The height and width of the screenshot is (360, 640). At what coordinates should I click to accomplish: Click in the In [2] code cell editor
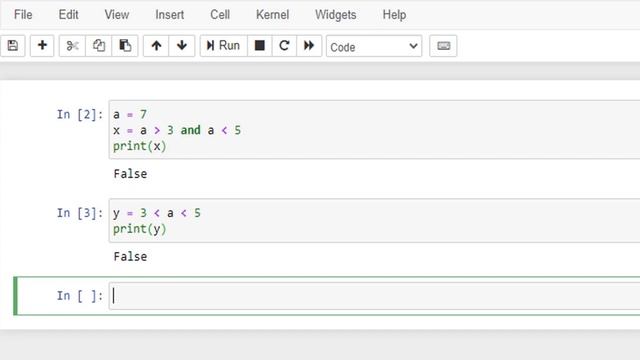(x=374, y=130)
